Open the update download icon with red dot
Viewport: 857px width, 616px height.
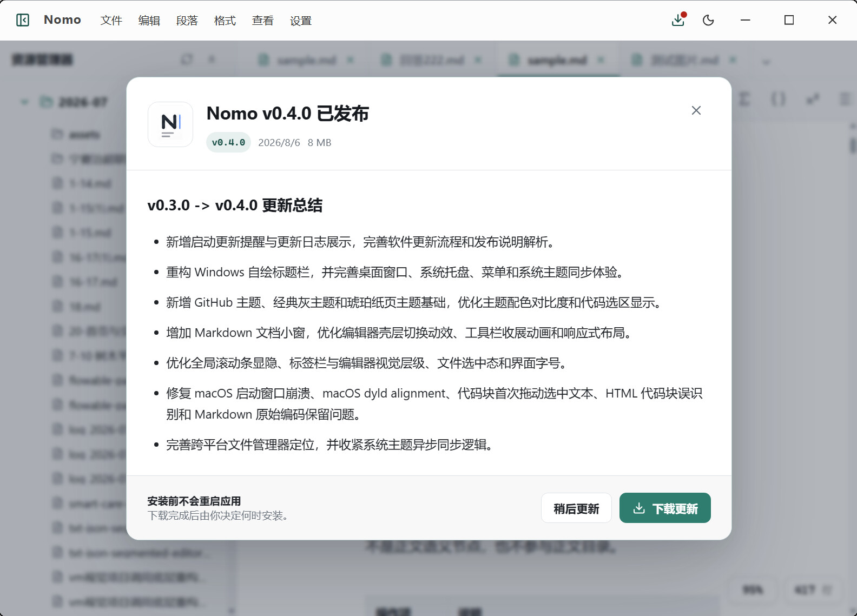(x=678, y=19)
